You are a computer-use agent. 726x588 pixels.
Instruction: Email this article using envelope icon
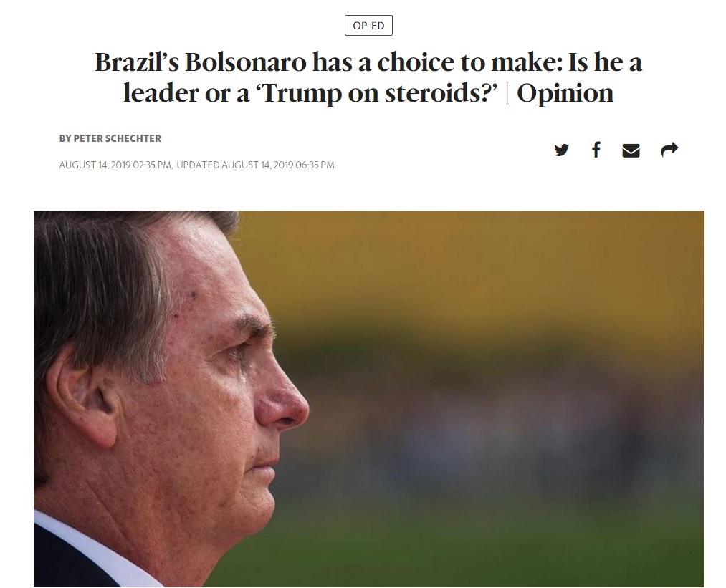[x=631, y=150]
